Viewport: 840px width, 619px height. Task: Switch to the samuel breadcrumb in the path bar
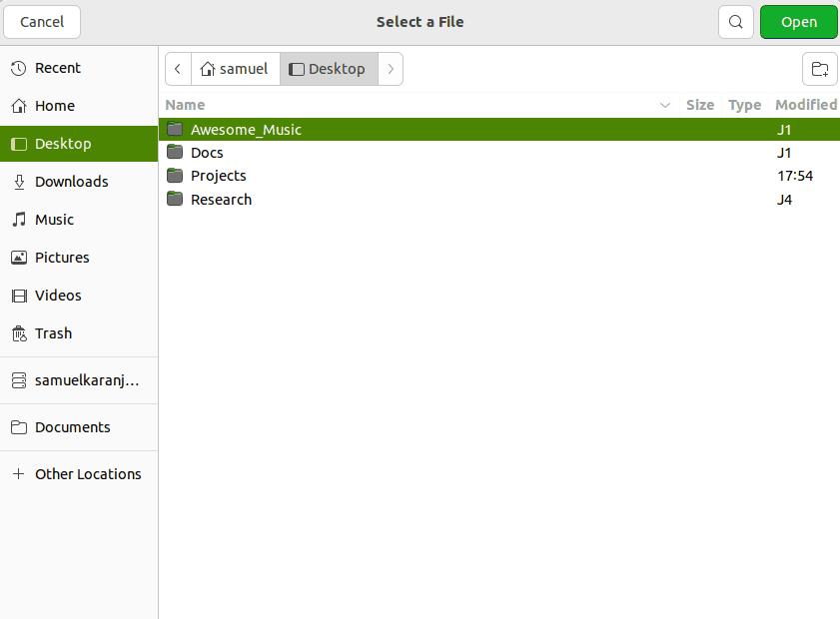point(236,68)
